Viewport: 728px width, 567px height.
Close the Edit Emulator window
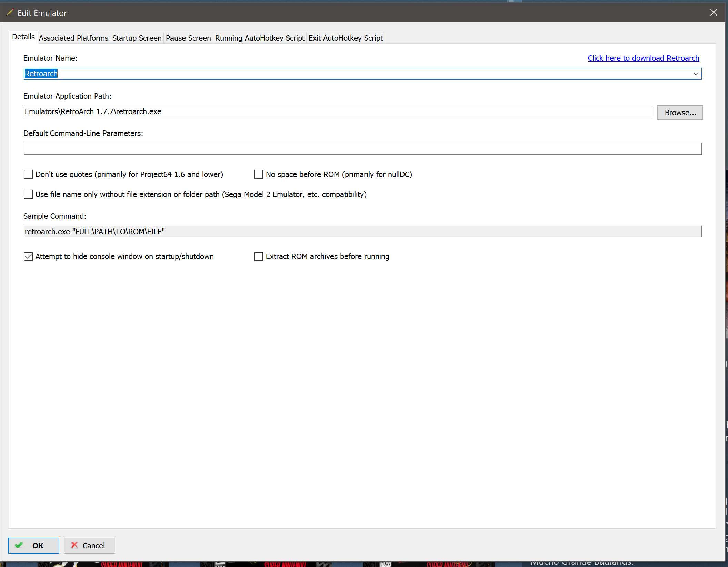[714, 13]
